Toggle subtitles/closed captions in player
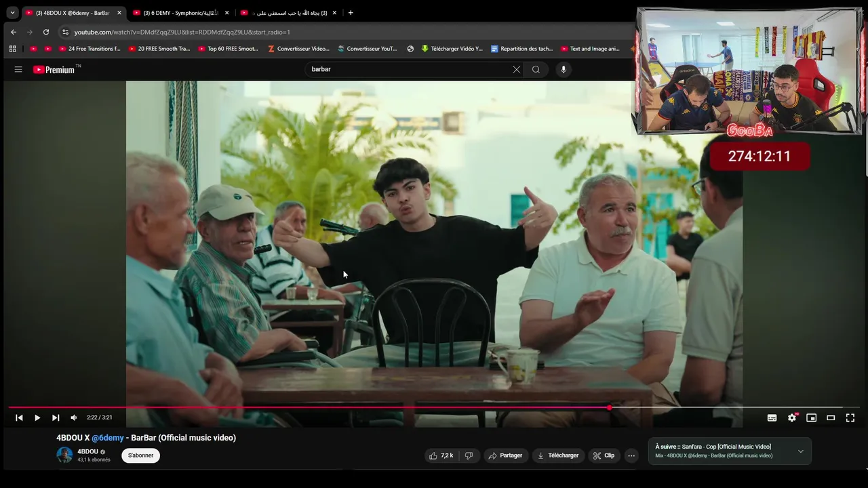868x488 pixels. [772, 418]
